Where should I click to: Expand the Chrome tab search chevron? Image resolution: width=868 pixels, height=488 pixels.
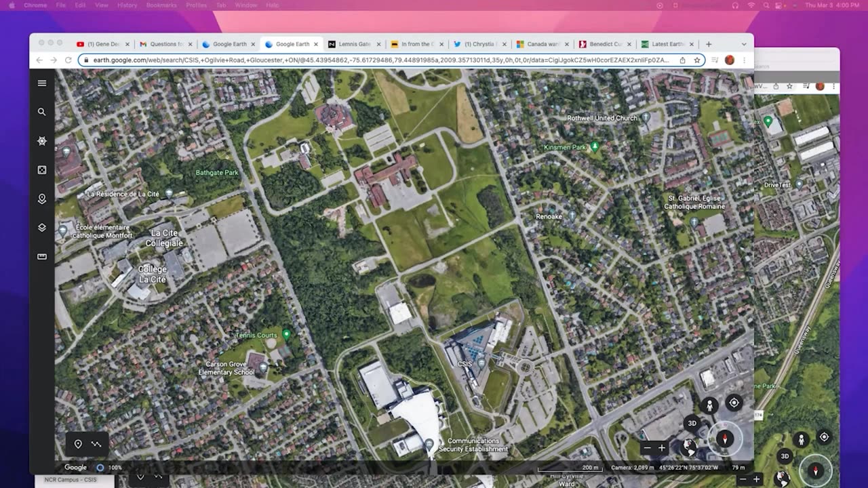(x=744, y=44)
